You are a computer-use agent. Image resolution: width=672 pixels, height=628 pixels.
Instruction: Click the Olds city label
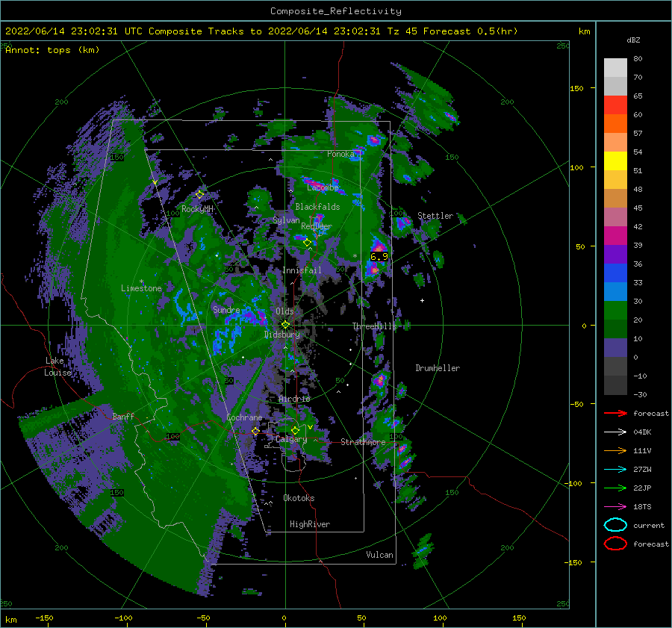pos(284,311)
